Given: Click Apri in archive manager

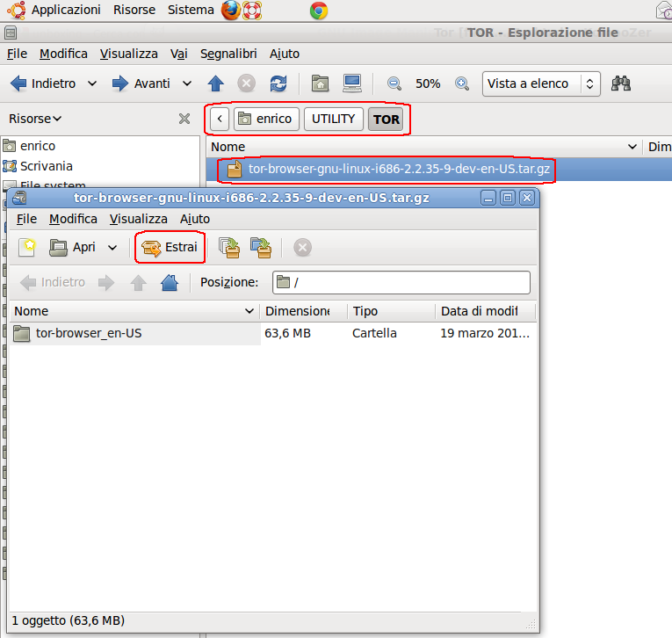Looking at the screenshot, I should 72,248.
